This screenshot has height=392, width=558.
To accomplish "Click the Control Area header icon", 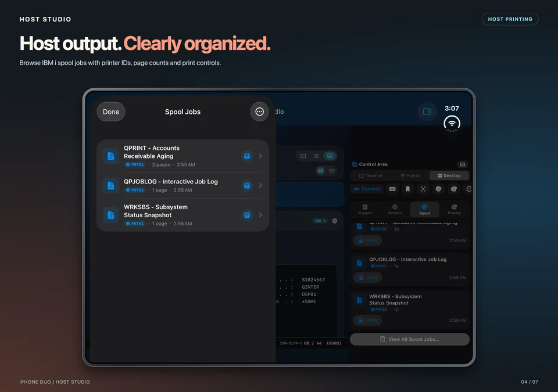I will (x=355, y=164).
